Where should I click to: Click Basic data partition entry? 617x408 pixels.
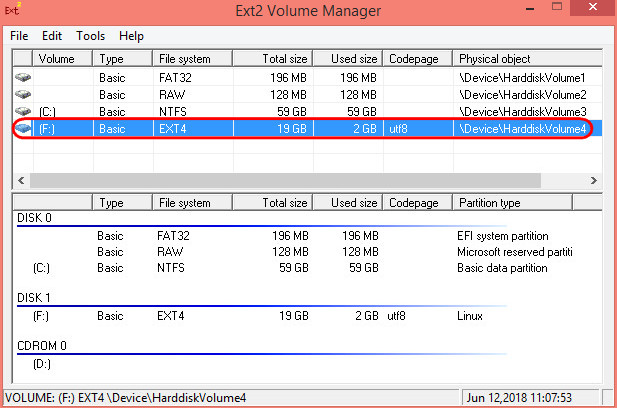tap(502, 268)
